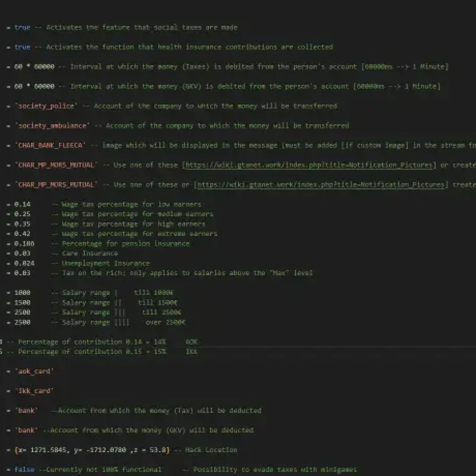476x476 pixels.
Task: Click 'CHAR_MP_MORS_MUTUAL' on the "these or [" line
Action: [56, 184]
